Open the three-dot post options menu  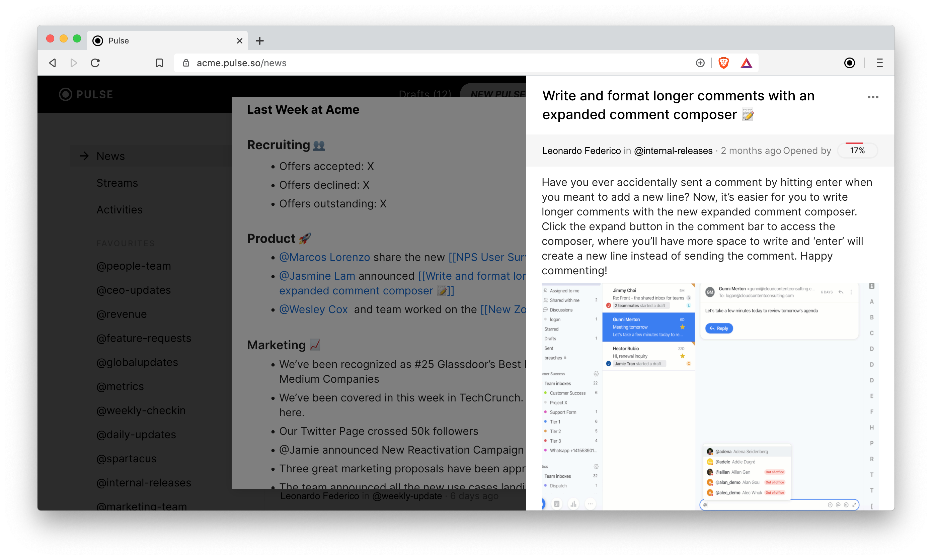coord(873,97)
